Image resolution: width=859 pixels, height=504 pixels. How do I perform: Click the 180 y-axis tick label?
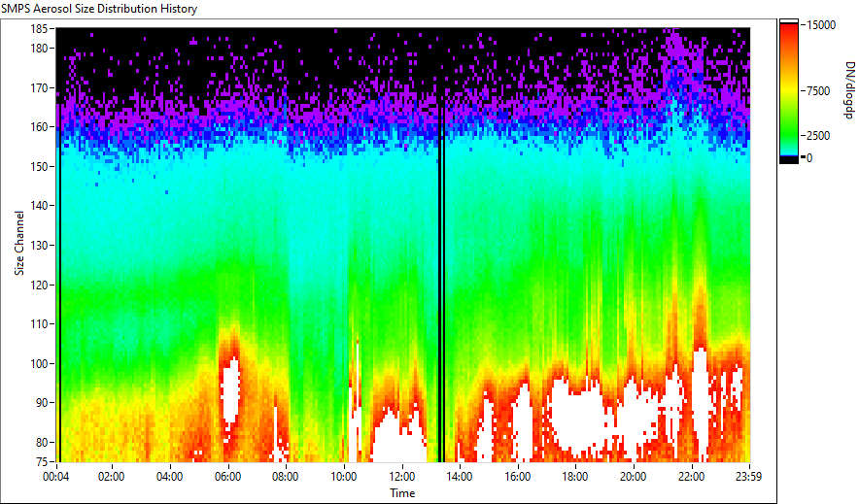pos(39,49)
